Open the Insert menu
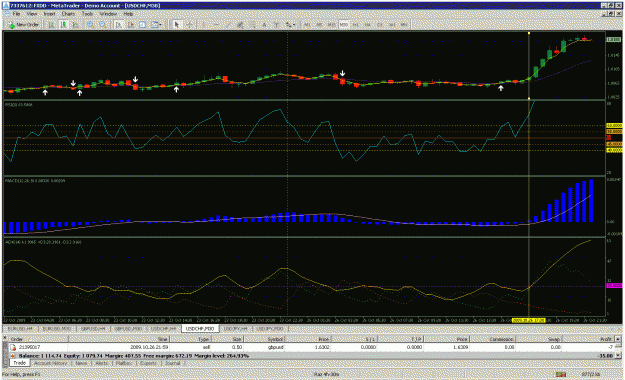625x380 pixels. click(49, 14)
